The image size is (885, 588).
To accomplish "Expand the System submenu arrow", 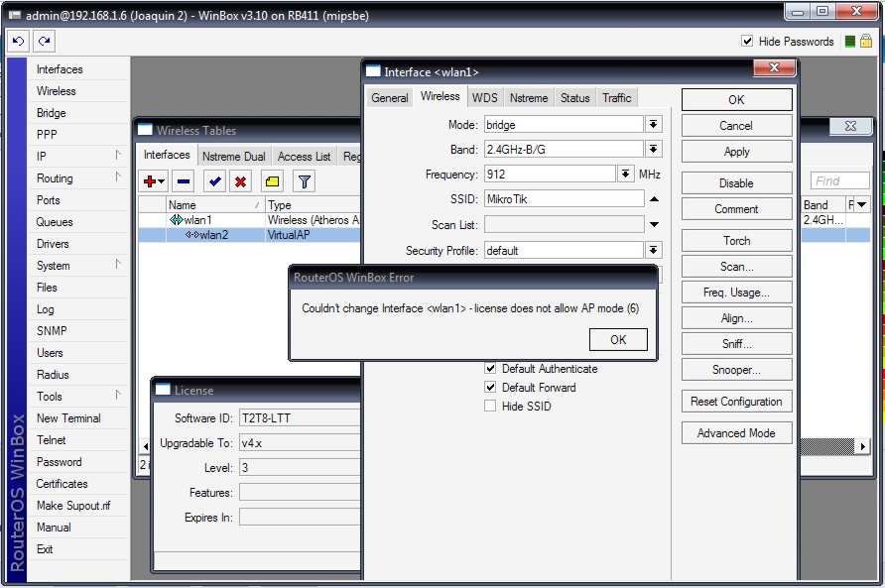I will point(117,264).
